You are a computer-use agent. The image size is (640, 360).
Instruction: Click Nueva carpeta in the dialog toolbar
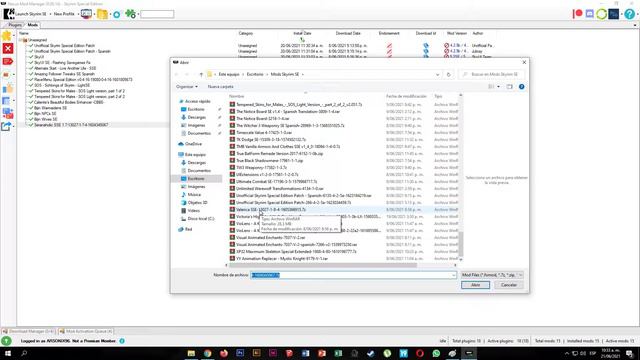[x=220, y=87]
